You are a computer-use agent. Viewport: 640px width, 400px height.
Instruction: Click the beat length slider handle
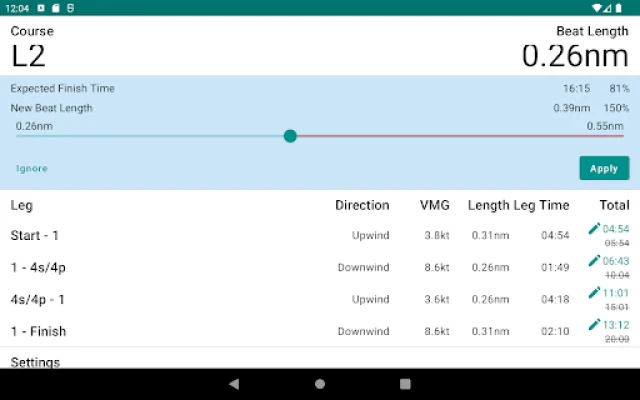pyautogui.click(x=290, y=136)
